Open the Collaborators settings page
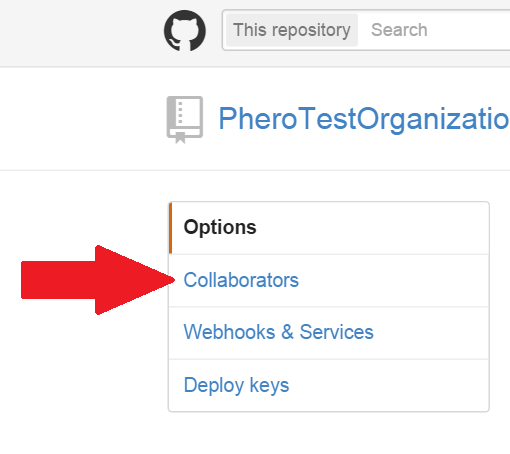The height and width of the screenshot is (454, 510). [x=329, y=280]
